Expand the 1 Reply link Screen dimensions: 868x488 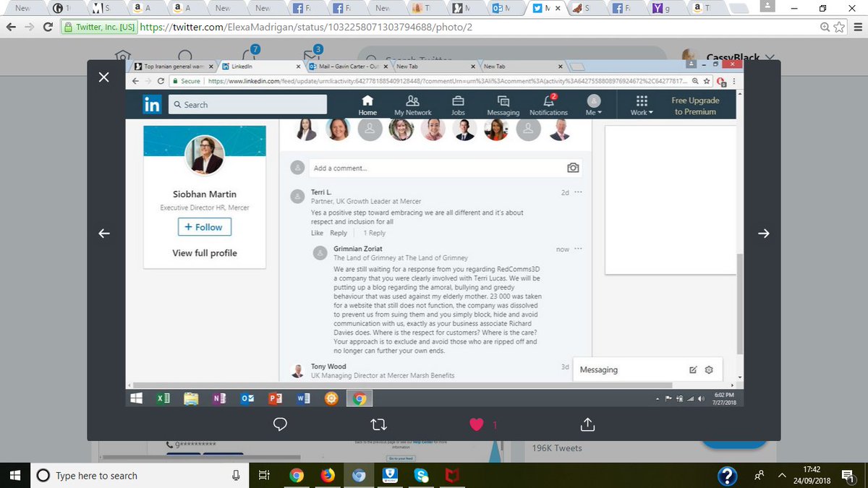point(374,234)
